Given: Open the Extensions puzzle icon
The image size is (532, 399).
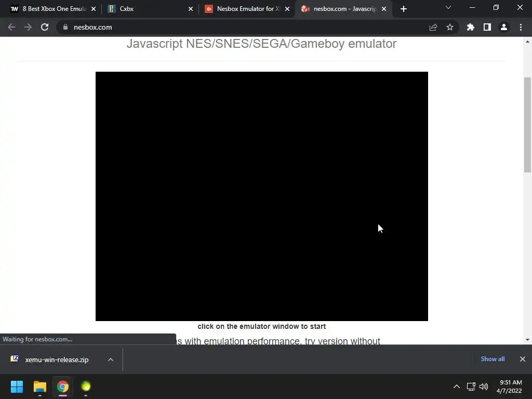Looking at the screenshot, I should pyautogui.click(x=471, y=27).
